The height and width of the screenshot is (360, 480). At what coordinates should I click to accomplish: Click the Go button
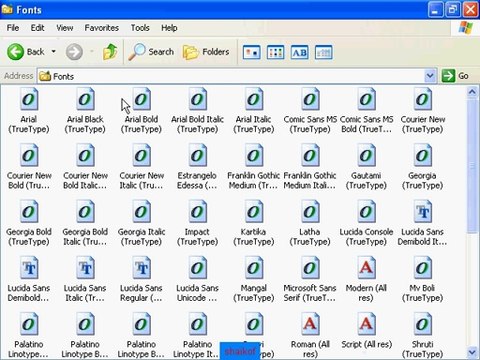point(456,76)
